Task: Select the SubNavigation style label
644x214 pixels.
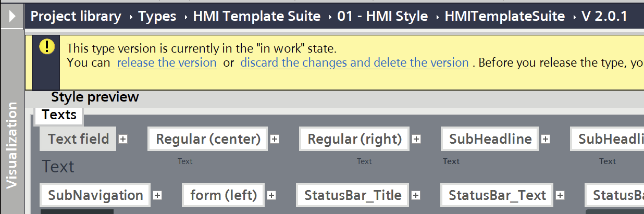Action: (95, 195)
